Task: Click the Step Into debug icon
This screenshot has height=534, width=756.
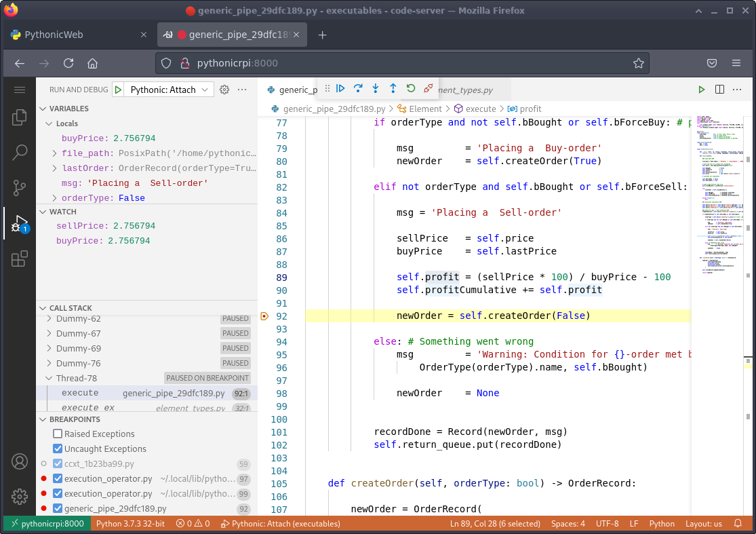Action: pyautogui.click(x=376, y=88)
